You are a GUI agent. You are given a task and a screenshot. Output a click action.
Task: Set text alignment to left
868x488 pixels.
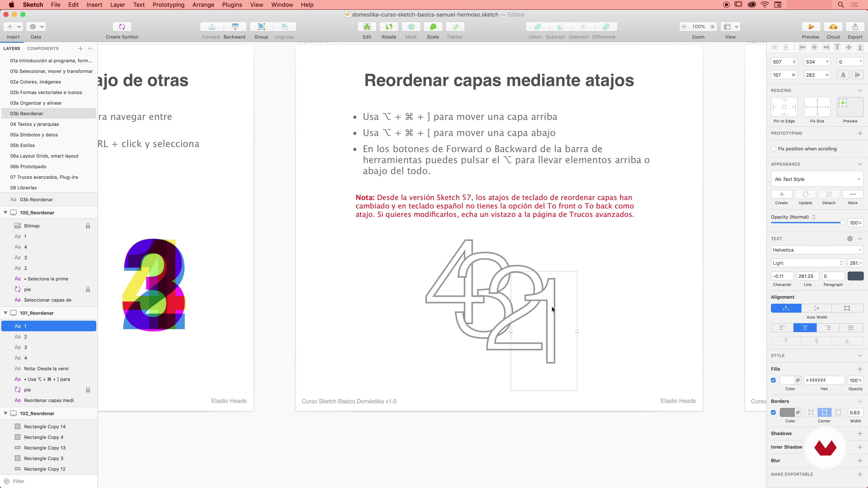point(782,328)
